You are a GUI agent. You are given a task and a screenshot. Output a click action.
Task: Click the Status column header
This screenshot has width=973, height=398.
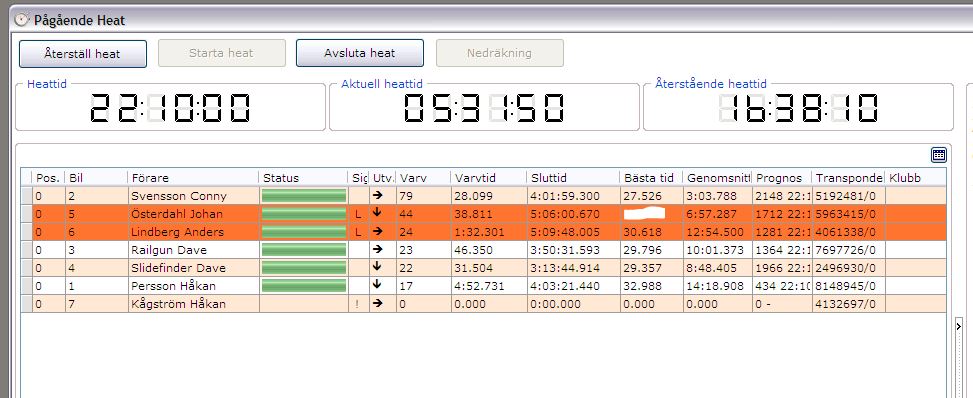303,178
